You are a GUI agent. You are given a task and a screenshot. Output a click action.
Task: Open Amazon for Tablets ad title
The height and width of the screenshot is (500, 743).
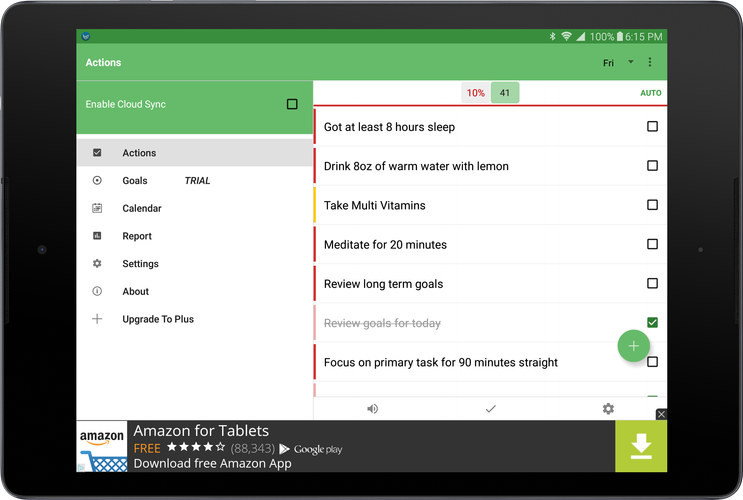pyautogui.click(x=201, y=431)
